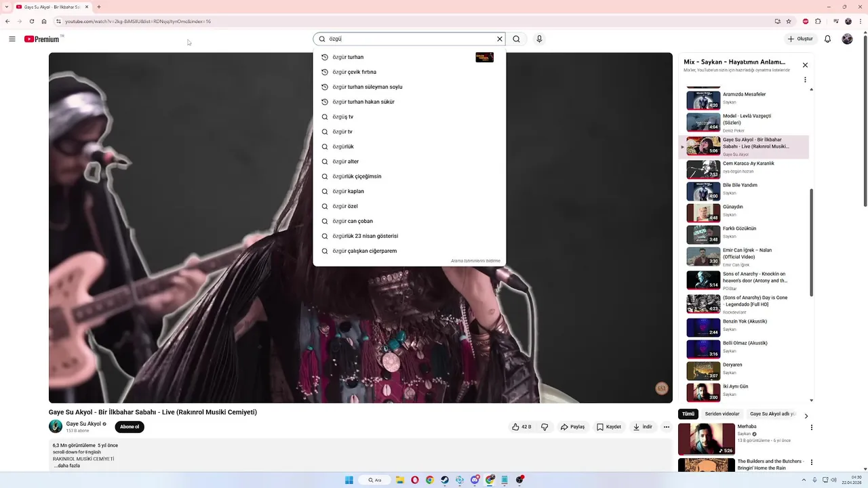Select suggestion özgürlük 23 nisan gösterisi
The height and width of the screenshot is (488, 868).
coord(409,236)
